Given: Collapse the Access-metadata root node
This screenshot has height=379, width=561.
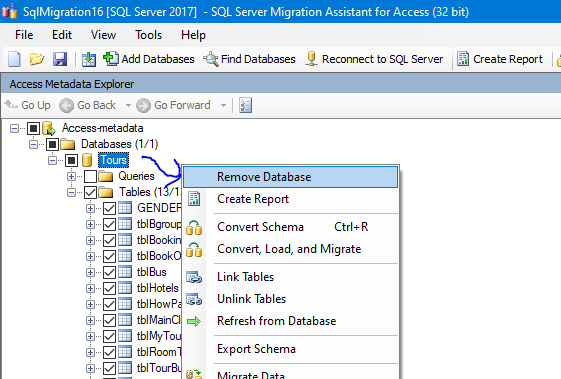Looking at the screenshot, I should (14, 128).
